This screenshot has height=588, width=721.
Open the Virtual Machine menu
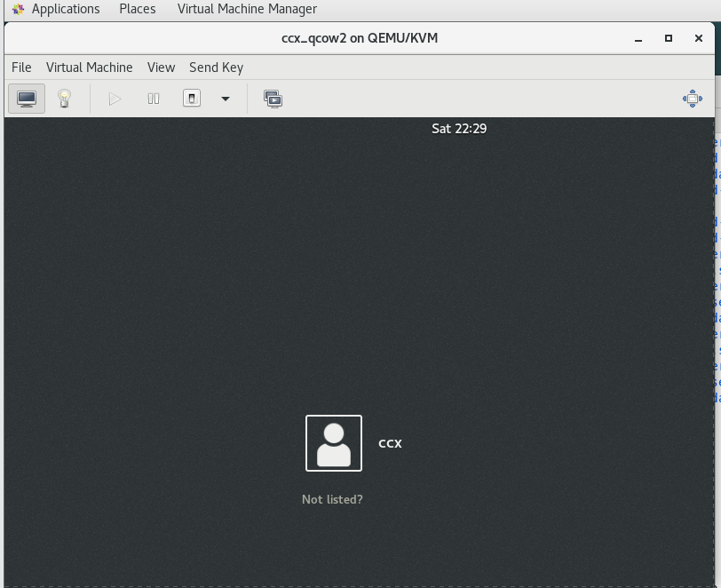(x=89, y=68)
